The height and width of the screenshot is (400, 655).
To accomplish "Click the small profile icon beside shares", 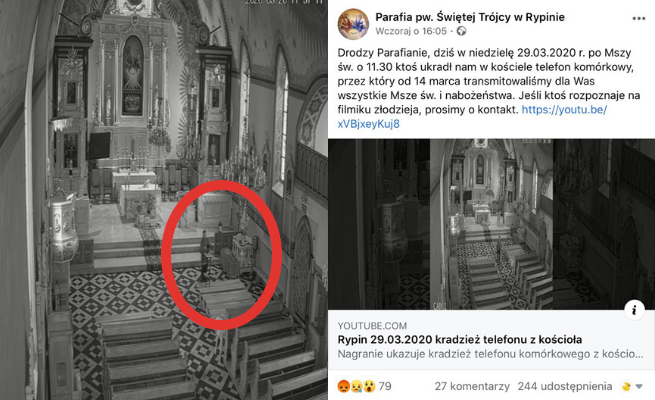I will pos(626,387).
